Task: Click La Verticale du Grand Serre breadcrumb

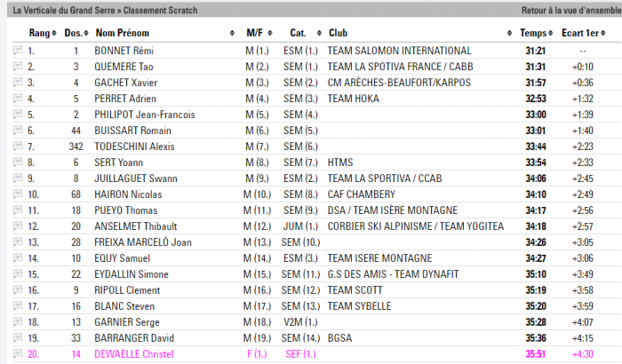Action: pos(63,11)
